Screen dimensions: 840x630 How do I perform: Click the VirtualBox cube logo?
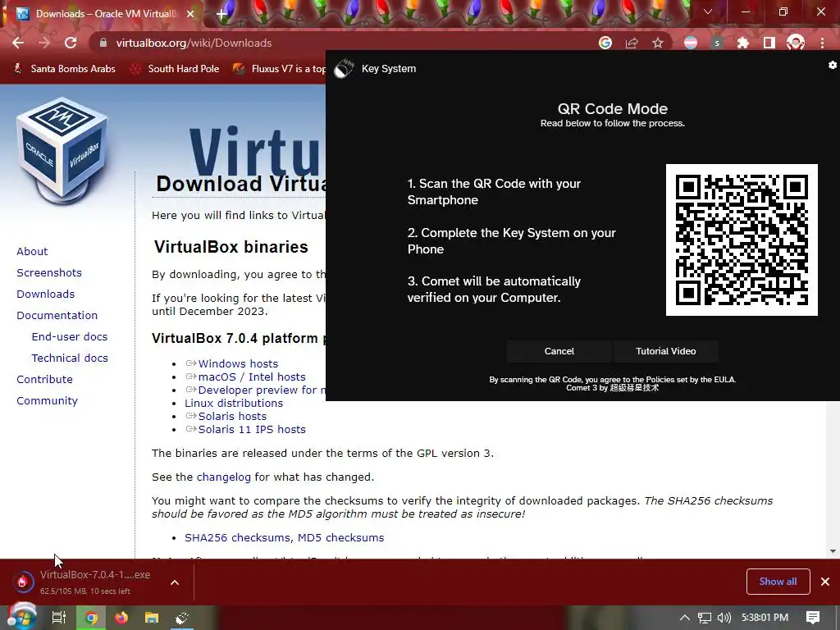coord(62,150)
